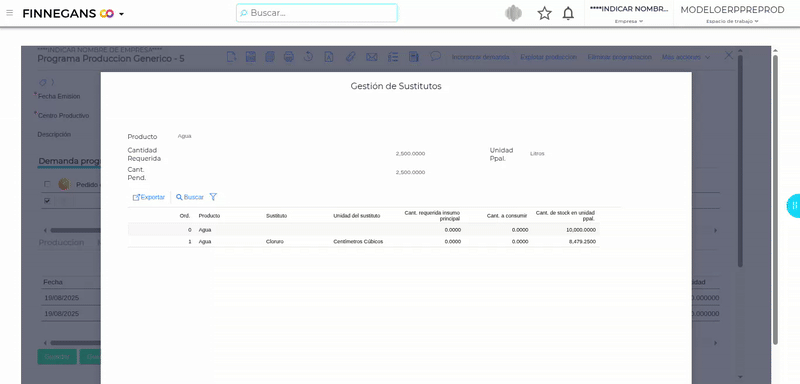Switch to the Produccion tab
The height and width of the screenshot is (384, 800).
click(x=61, y=243)
